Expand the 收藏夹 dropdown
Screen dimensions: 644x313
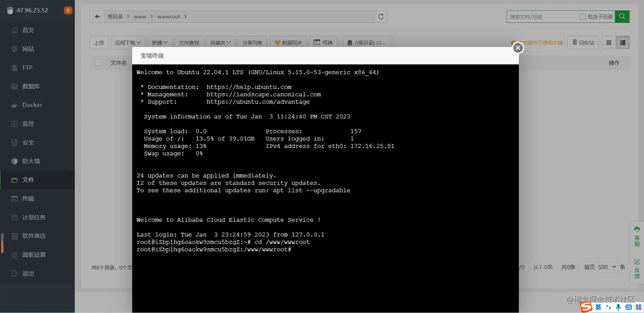click(220, 43)
